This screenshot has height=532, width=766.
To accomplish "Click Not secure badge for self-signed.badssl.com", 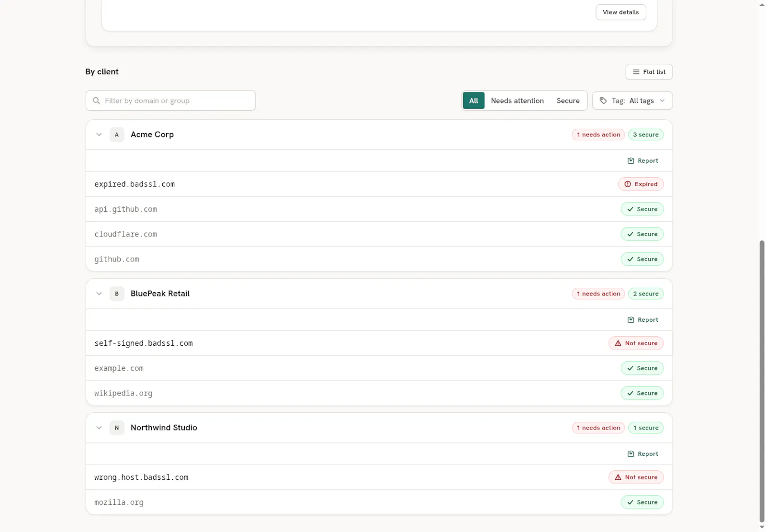I will (x=636, y=343).
